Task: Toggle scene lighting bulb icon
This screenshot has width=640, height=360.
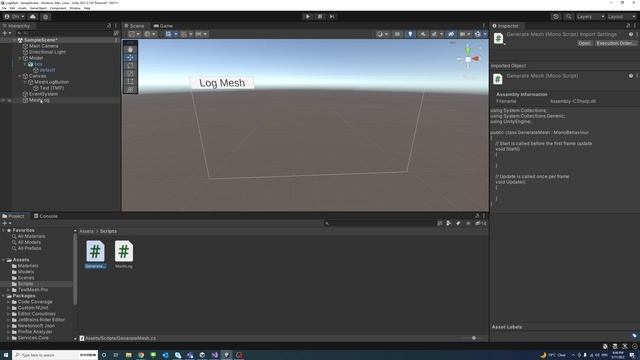Action: (x=410, y=34)
